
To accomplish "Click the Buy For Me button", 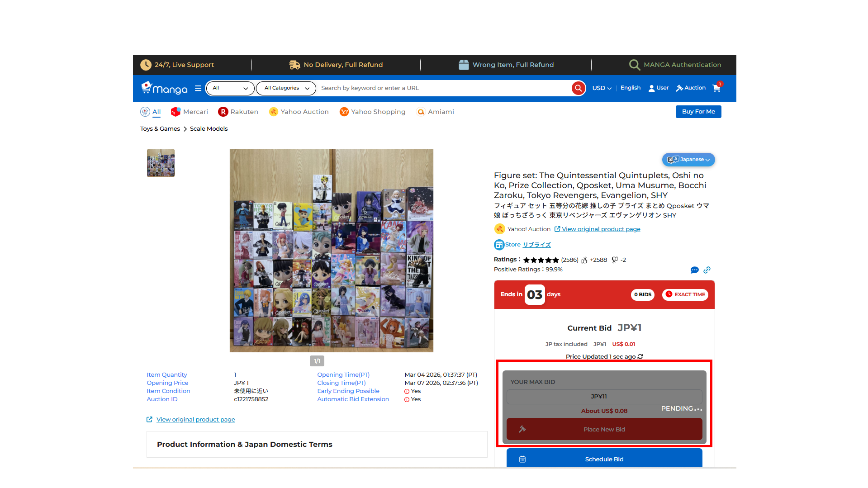I will coord(698,112).
